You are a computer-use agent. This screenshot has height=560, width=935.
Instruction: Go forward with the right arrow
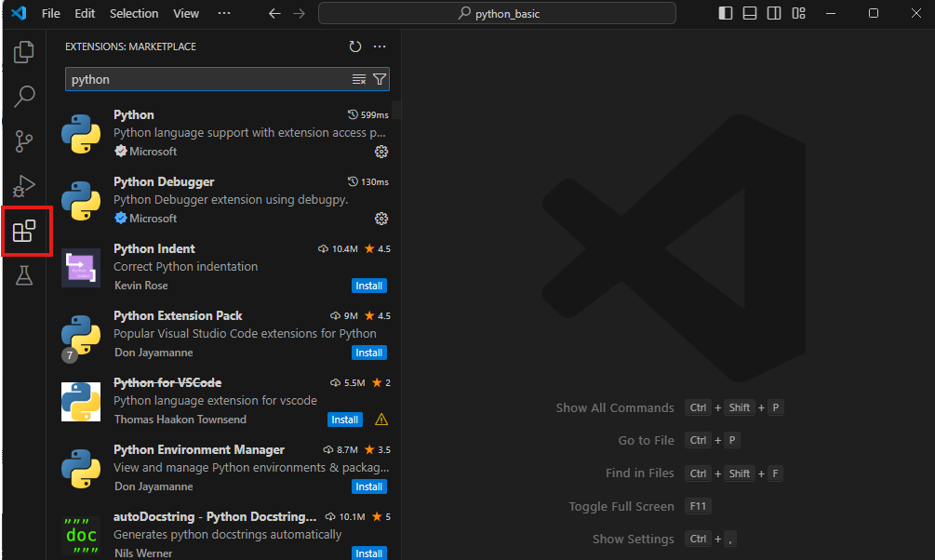pos(300,13)
